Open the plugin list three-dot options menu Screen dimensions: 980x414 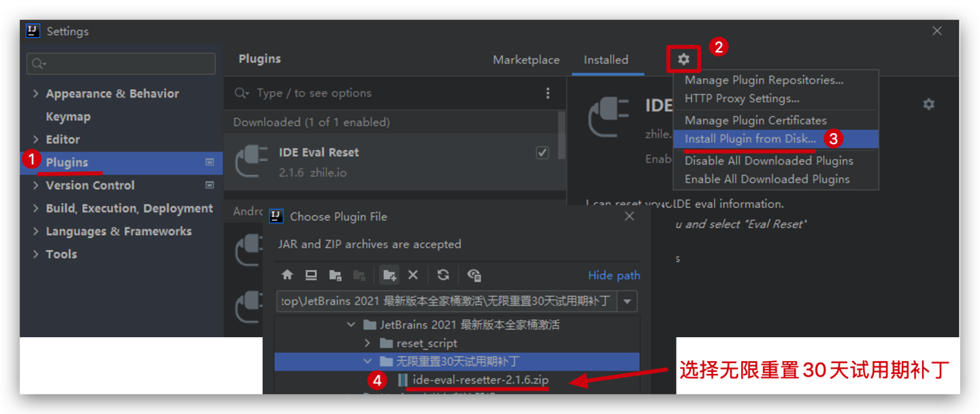548,93
